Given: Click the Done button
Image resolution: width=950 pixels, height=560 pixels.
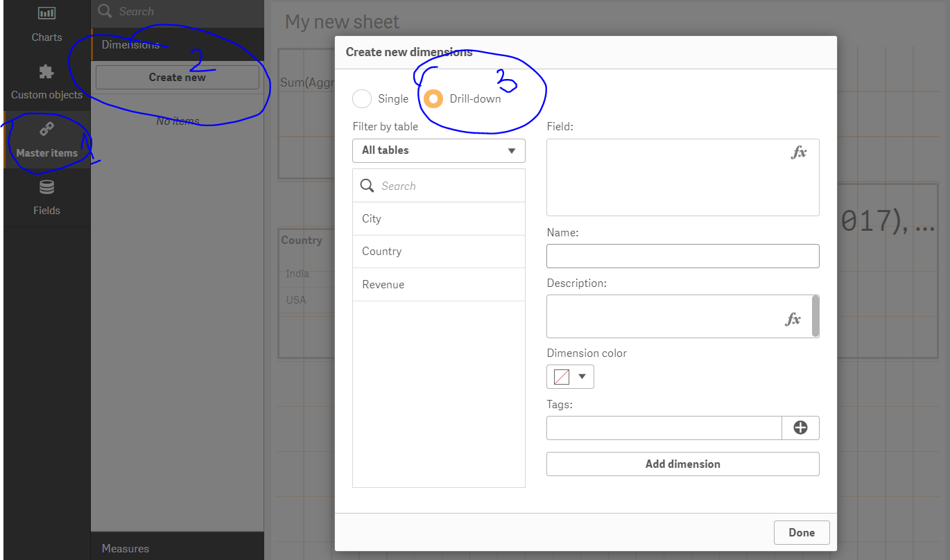Looking at the screenshot, I should 802,532.
